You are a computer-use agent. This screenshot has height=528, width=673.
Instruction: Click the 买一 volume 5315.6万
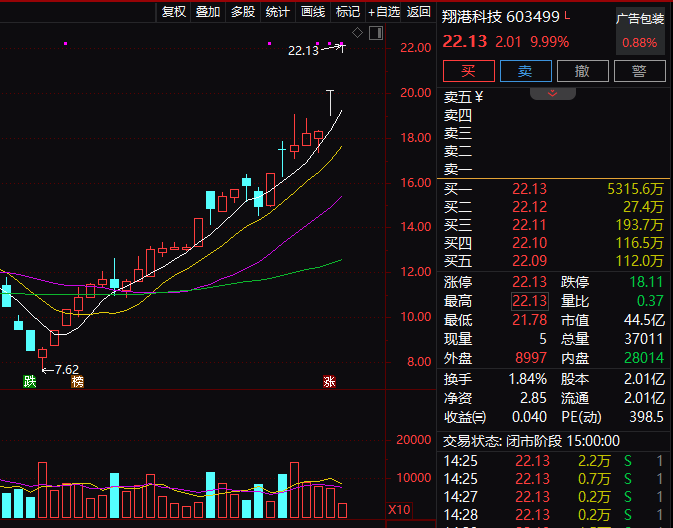click(x=636, y=189)
